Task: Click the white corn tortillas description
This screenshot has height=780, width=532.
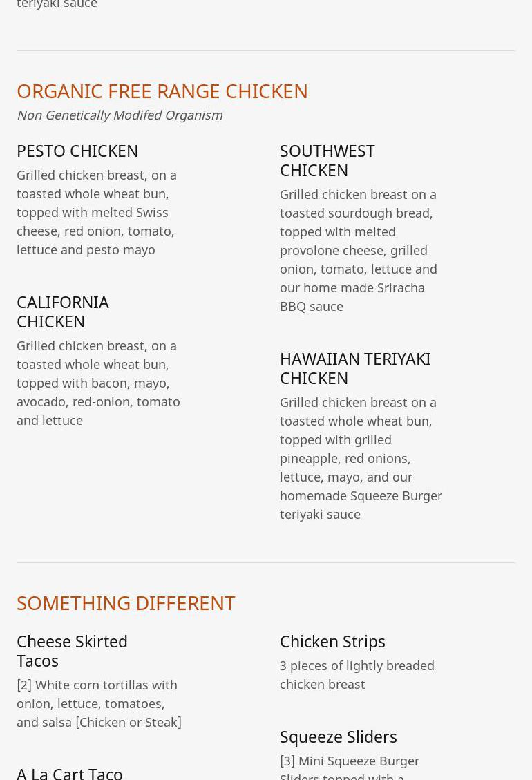Action: click(x=99, y=703)
